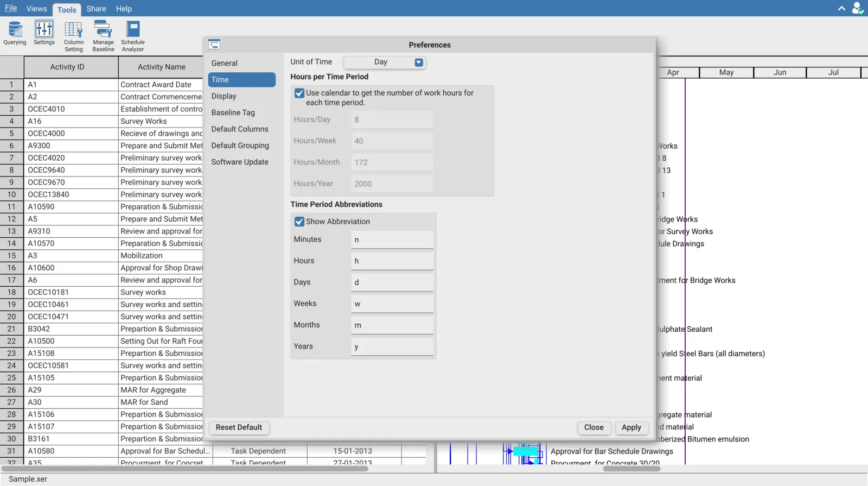Click the May month header in timeline
Image resolution: width=868 pixels, height=486 pixels.
726,73
